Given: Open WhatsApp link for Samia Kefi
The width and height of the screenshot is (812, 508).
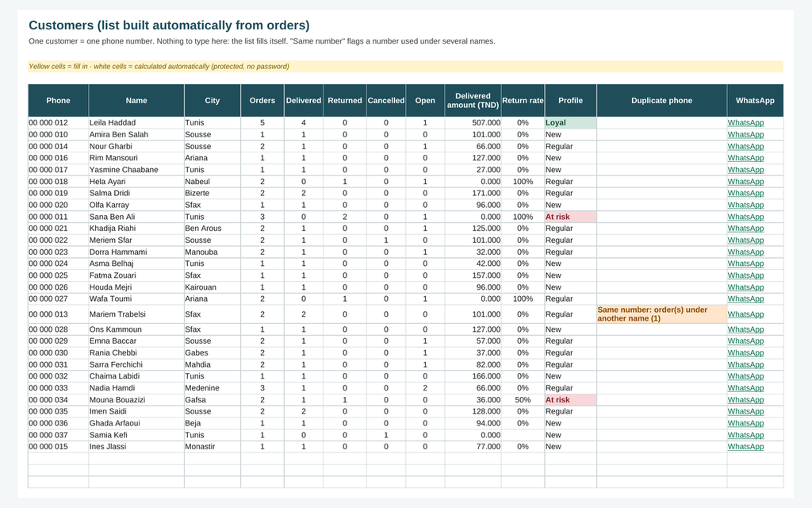Looking at the screenshot, I should [745, 435].
